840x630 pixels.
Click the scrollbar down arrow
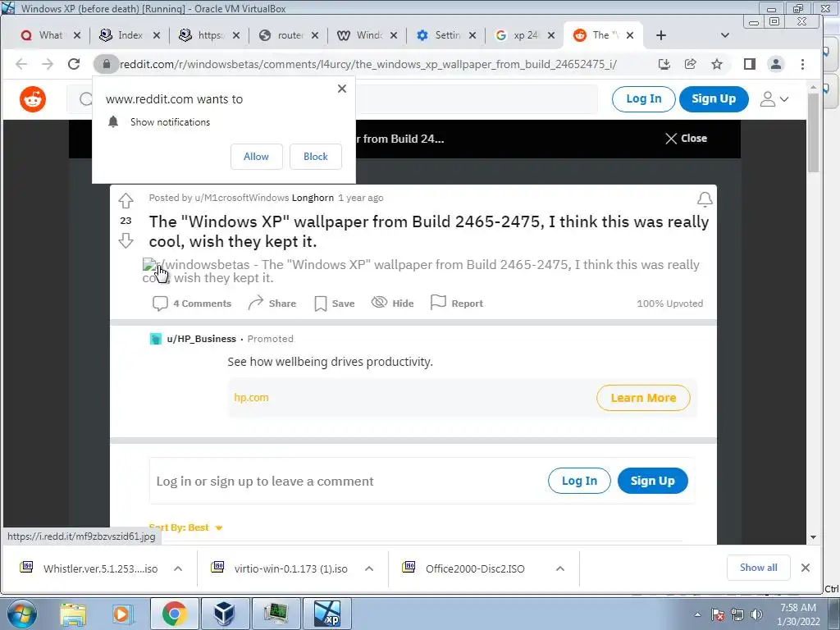[x=813, y=537]
